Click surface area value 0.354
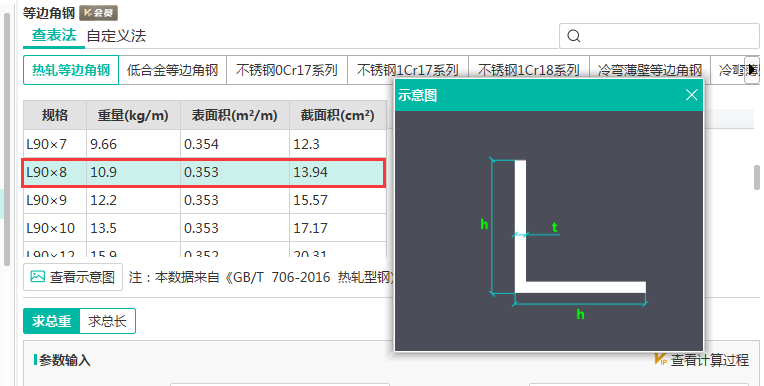The image size is (764, 386). pos(201,144)
